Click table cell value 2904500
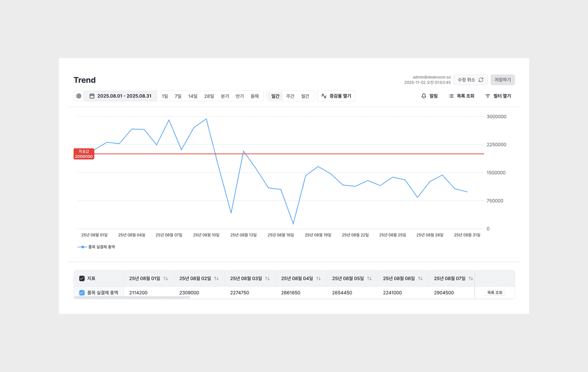This screenshot has width=588, height=372. pos(444,293)
